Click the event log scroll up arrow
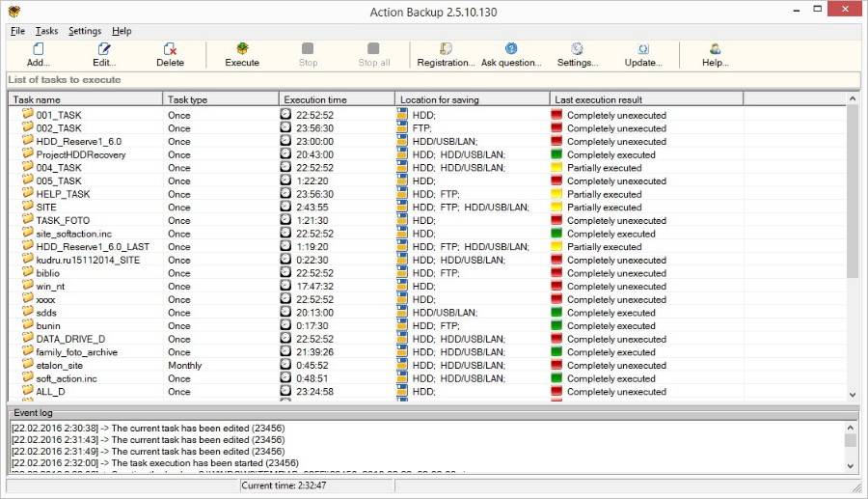The image size is (868, 499). (851, 427)
